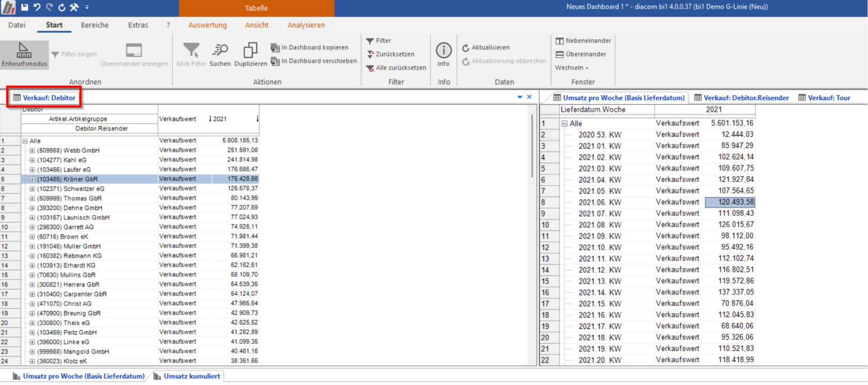
Task: Switch to the Extras ribbon tab
Action: coord(138,25)
